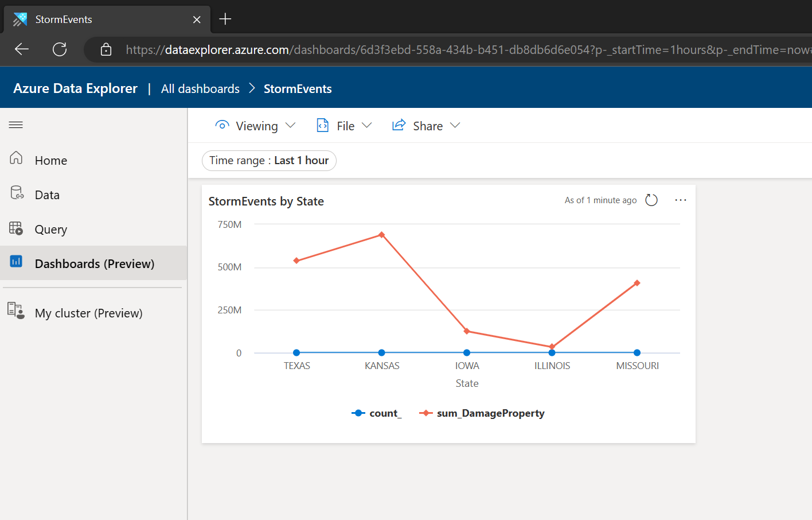Click the Share arrow icon

(399, 125)
